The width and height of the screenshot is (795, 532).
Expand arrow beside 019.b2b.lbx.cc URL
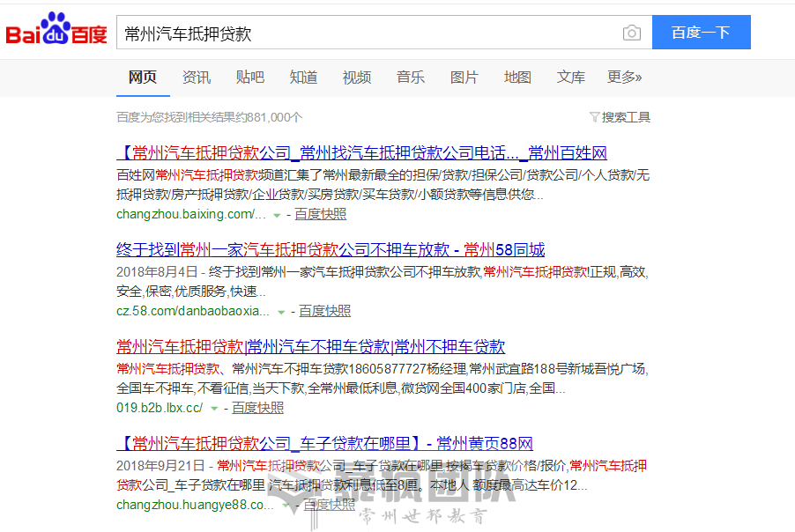point(214,410)
